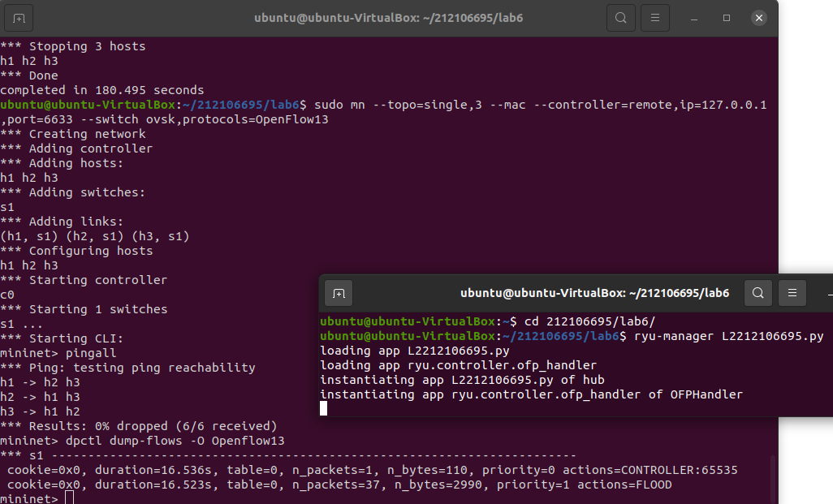Click the '*** Stopping 3 hosts' line
This screenshot has height=504, width=833.
pyautogui.click(x=73, y=46)
